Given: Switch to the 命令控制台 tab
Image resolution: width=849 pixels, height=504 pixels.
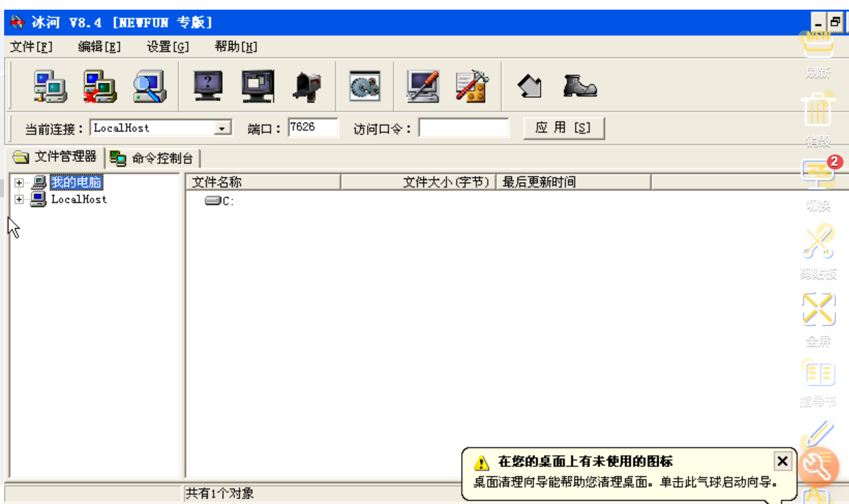Looking at the screenshot, I should (x=154, y=159).
